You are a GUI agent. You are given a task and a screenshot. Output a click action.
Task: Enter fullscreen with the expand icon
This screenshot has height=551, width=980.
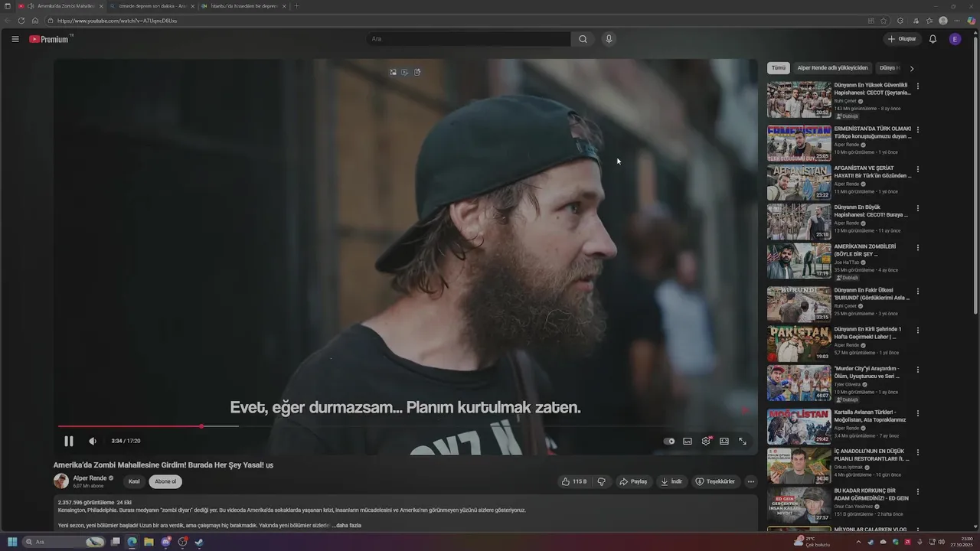pyautogui.click(x=743, y=441)
